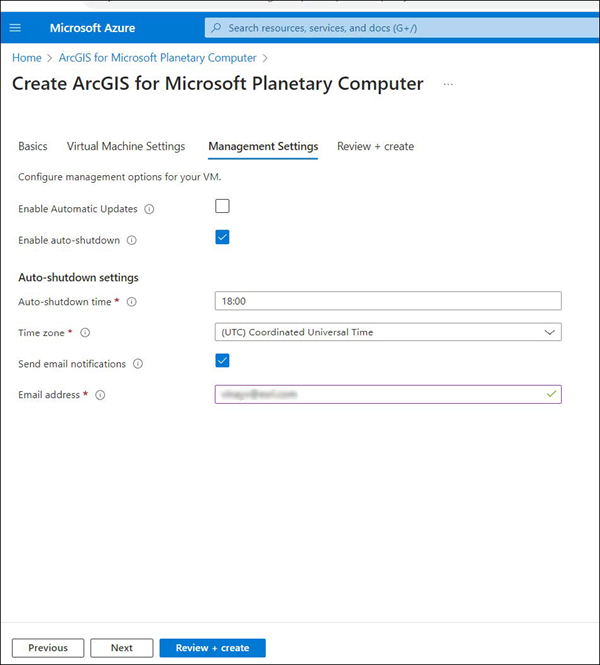Open the Azure portal hamburger menu
The height and width of the screenshot is (665, 600).
click(15, 28)
